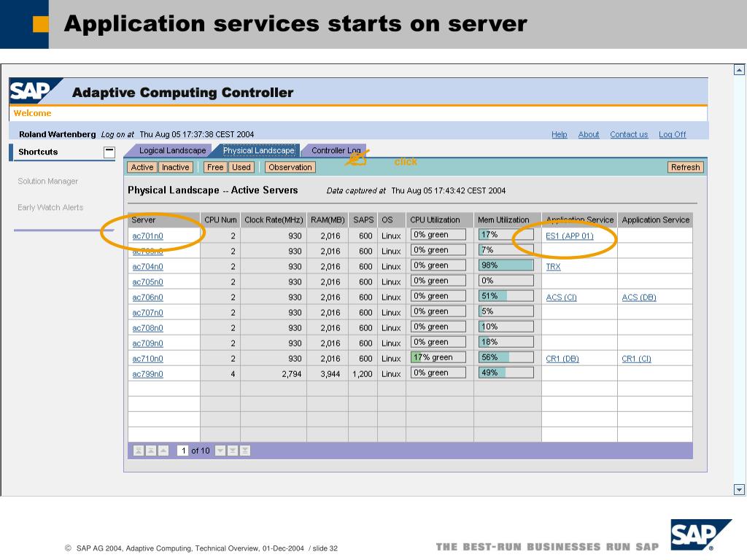Click the CPU Num column header
Screen dimensions: 747x560
(220, 220)
